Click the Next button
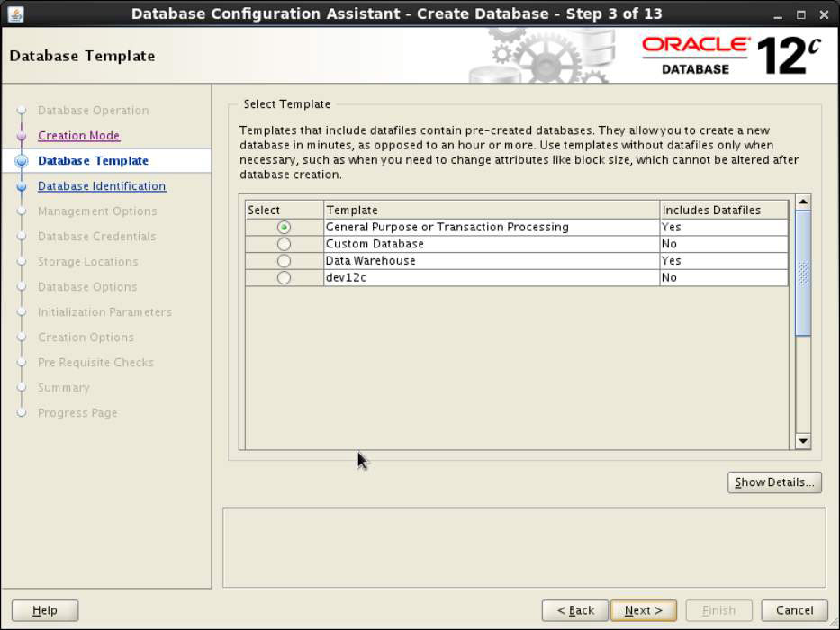Viewport: 840px width, 630px height. click(x=643, y=610)
